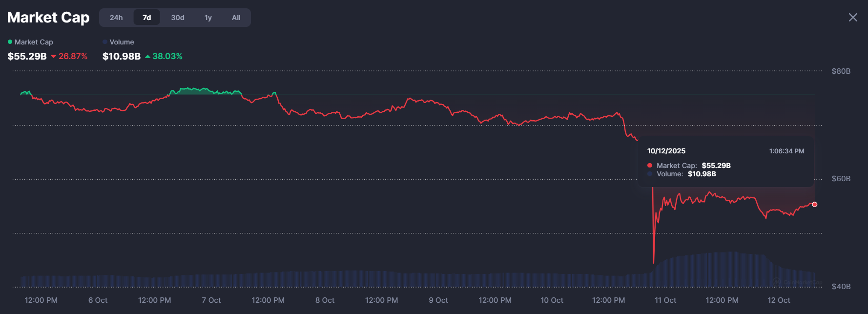868x314 pixels.
Task: Click the 12 Oct x-axis date label
Action: pos(778,300)
